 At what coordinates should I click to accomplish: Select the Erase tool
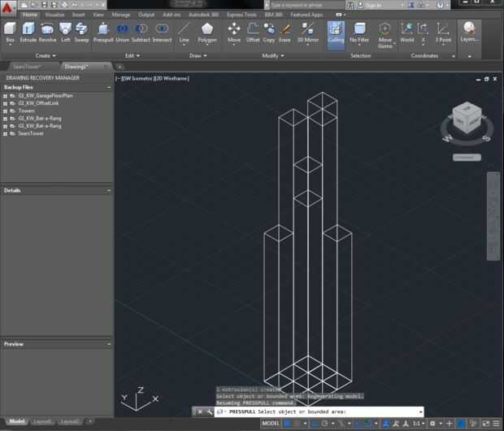(285, 33)
